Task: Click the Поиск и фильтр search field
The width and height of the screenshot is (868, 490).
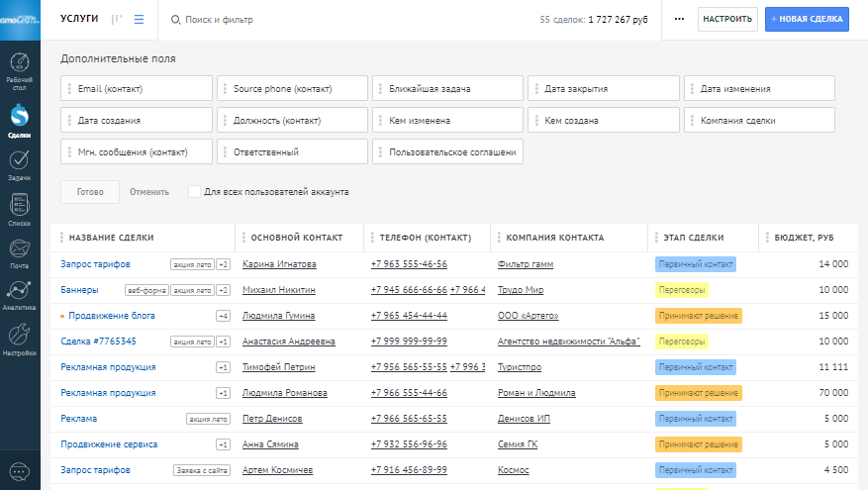Action: click(x=219, y=20)
